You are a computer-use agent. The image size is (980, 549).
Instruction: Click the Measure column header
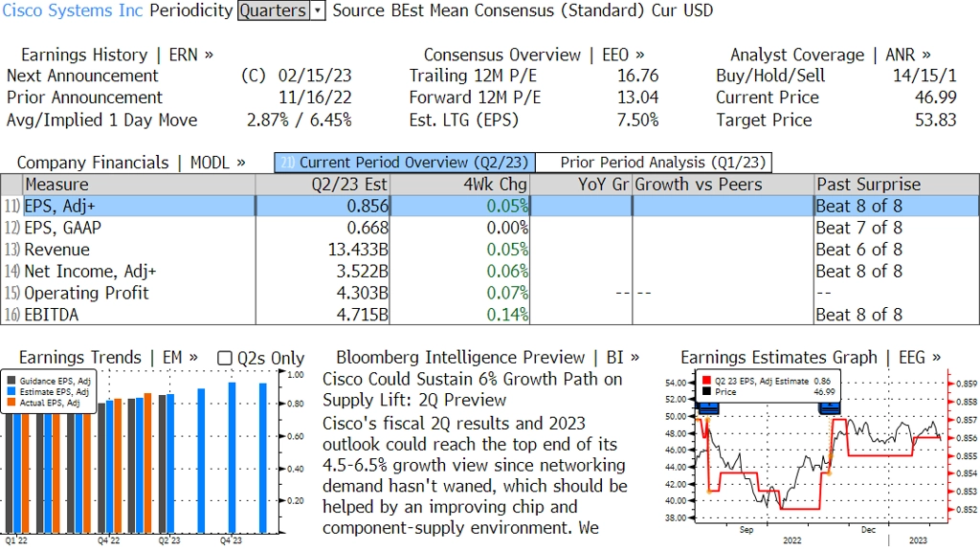pyautogui.click(x=139, y=185)
